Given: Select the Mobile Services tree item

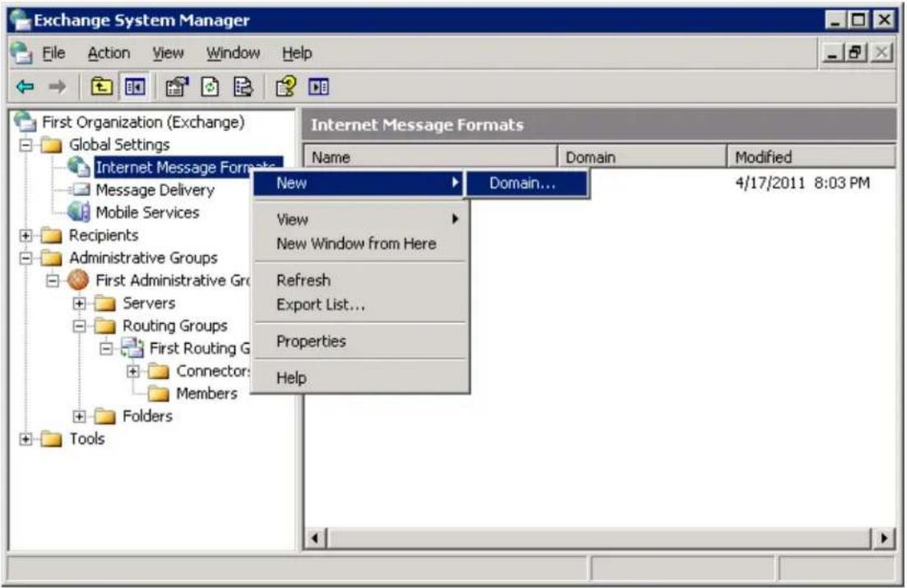Looking at the screenshot, I should point(147,212).
